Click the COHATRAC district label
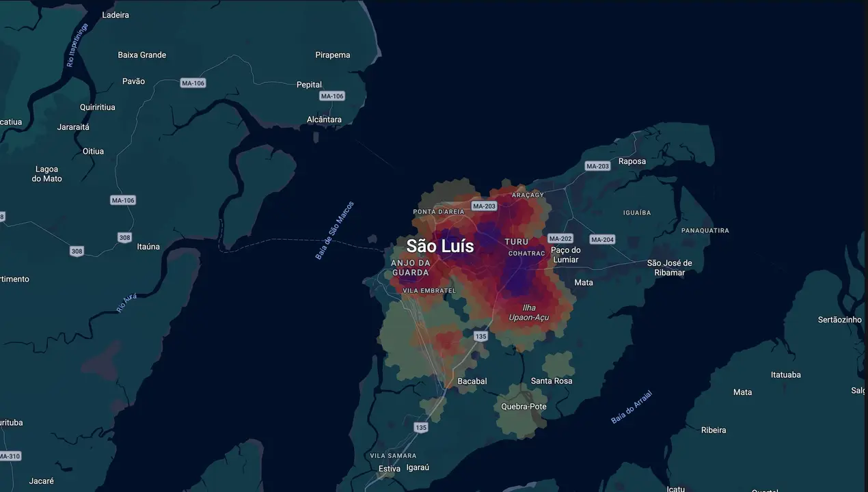 (x=527, y=254)
